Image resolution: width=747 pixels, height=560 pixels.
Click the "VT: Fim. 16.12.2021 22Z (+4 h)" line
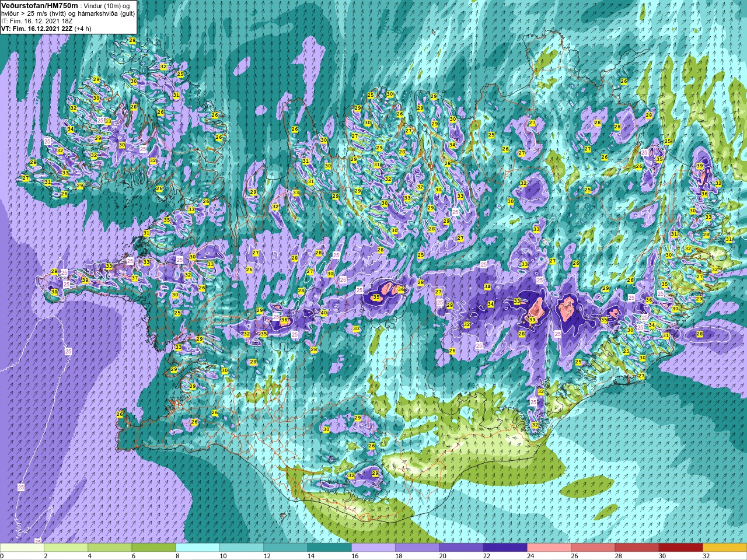(46, 28)
